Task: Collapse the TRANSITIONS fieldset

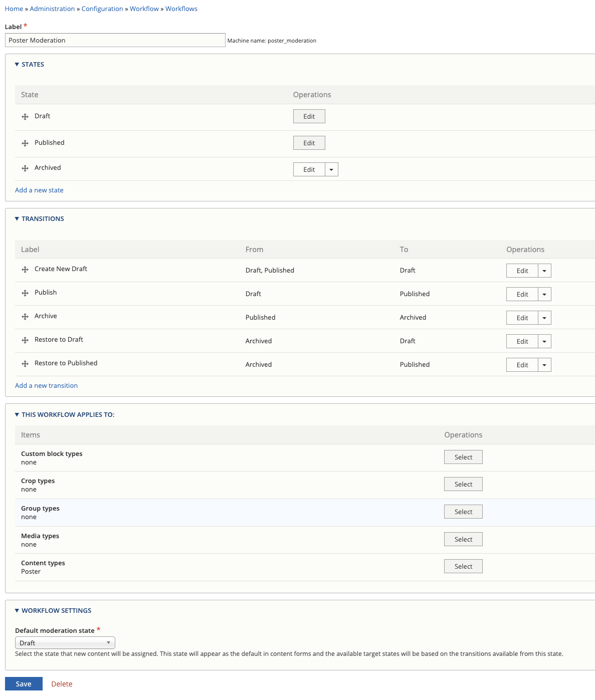Action: [x=43, y=218]
